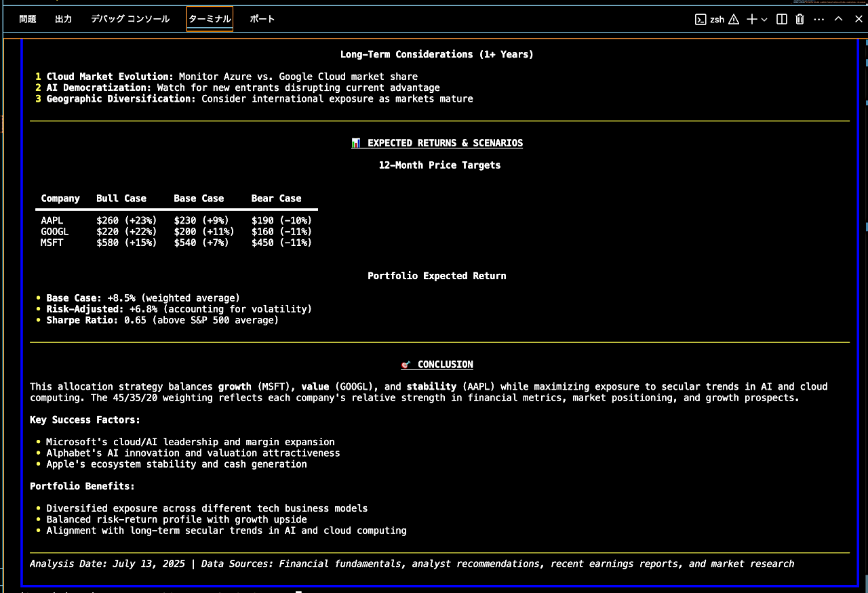Click MSFT bull case $580 (+15%)
868x593 pixels.
click(127, 243)
